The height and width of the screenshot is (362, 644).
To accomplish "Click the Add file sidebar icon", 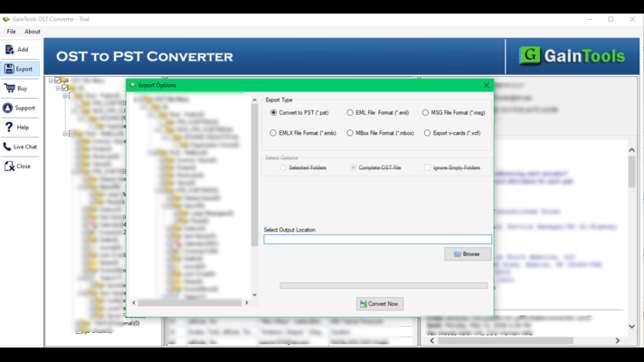I will click(9, 49).
